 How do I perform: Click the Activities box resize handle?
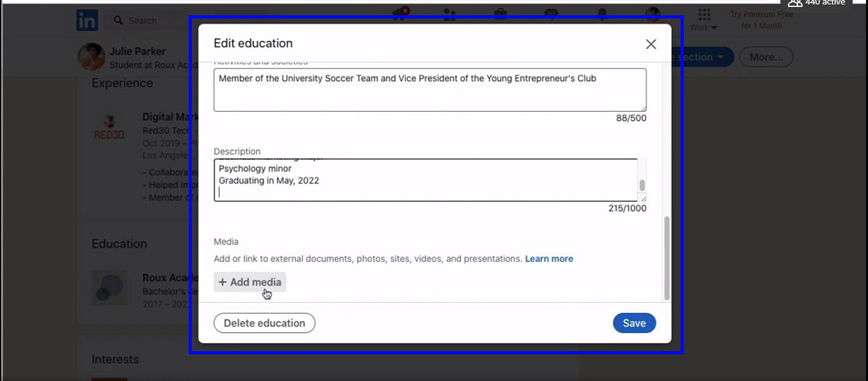click(x=642, y=107)
